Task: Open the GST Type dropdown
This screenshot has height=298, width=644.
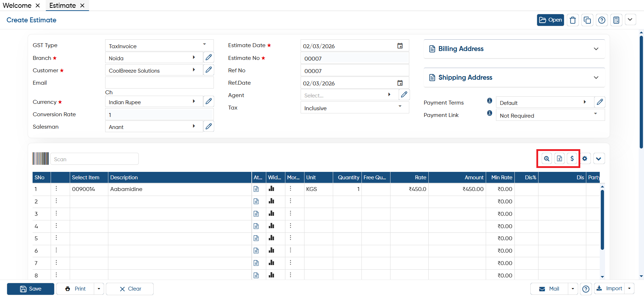Action: [159, 46]
